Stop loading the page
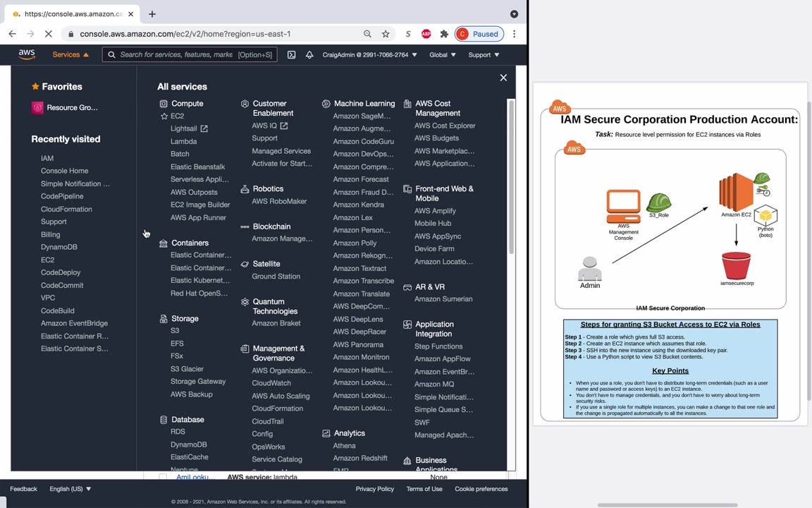Screen dimensions: 812x508 (x=48, y=34)
